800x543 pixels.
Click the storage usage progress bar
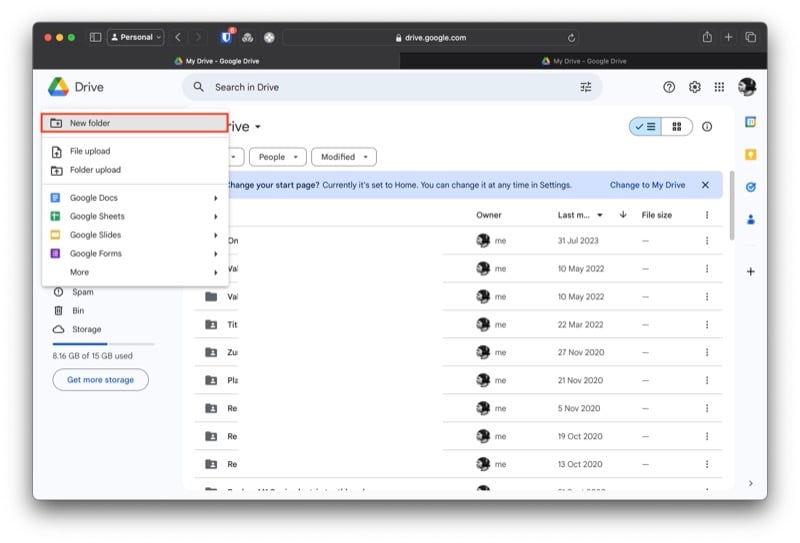[x=103, y=344]
